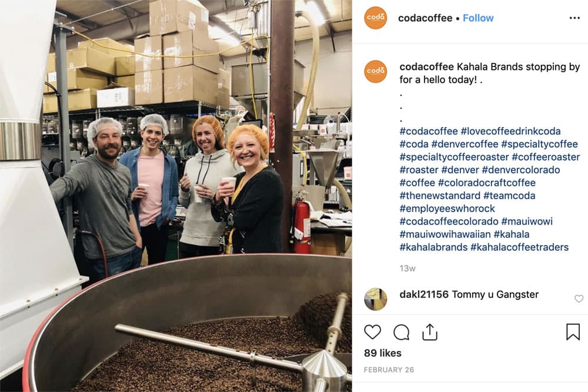
Task: View the 89 likes list
Action: [x=383, y=353]
